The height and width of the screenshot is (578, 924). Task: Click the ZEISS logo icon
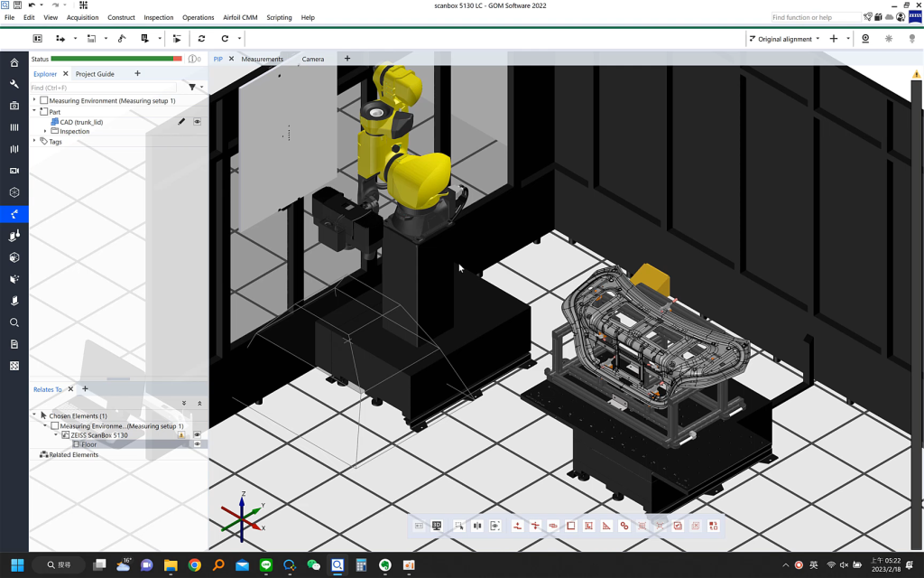pos(915,17)
